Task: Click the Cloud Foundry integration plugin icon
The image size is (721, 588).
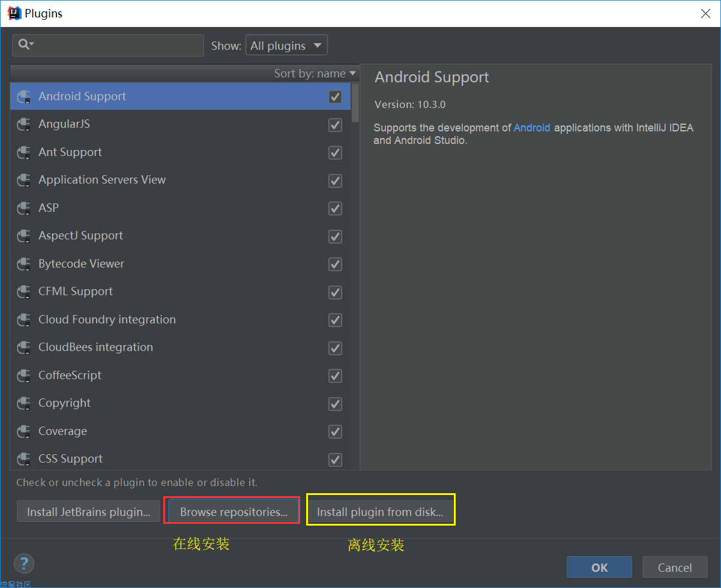Action: click(24, 320)
